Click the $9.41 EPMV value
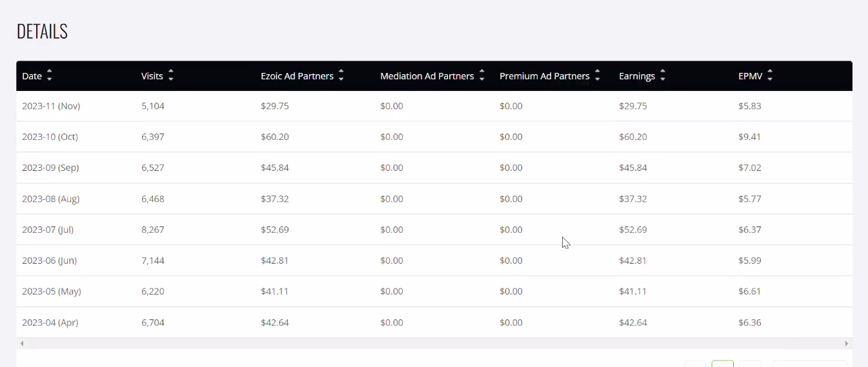The height and width of the screenshot is (367, 868). 750,137
